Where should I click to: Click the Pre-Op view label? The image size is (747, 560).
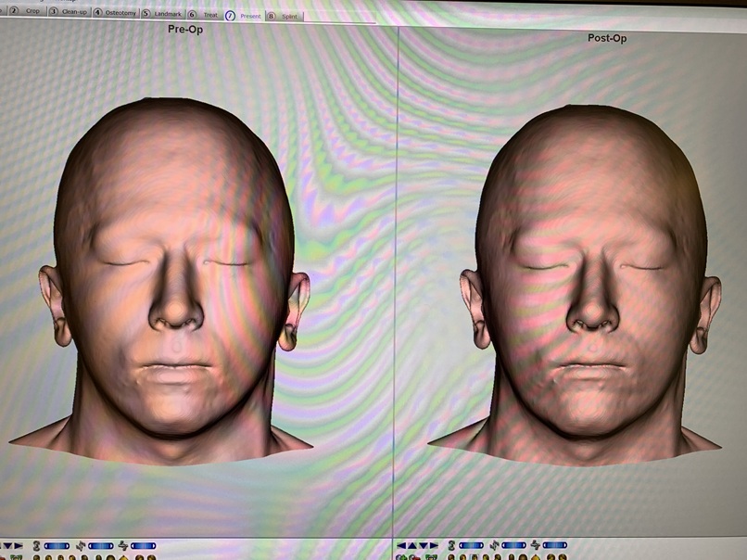coord(185,29)
